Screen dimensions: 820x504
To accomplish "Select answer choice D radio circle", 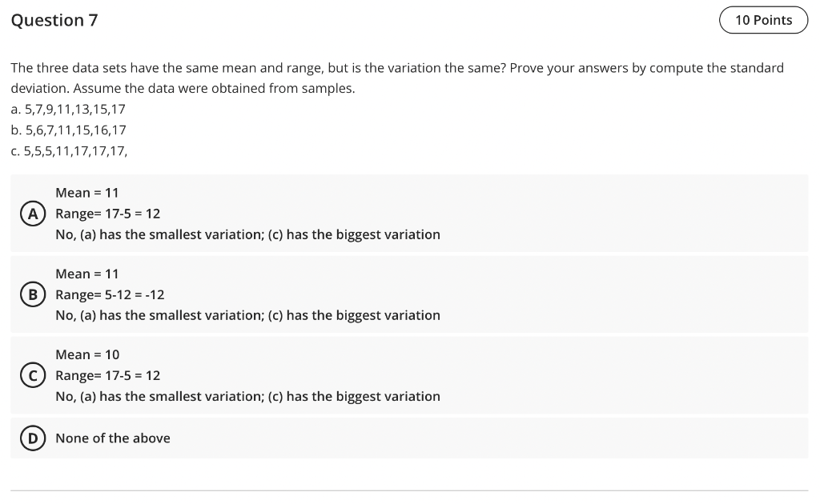I will [x=33, y=438].
